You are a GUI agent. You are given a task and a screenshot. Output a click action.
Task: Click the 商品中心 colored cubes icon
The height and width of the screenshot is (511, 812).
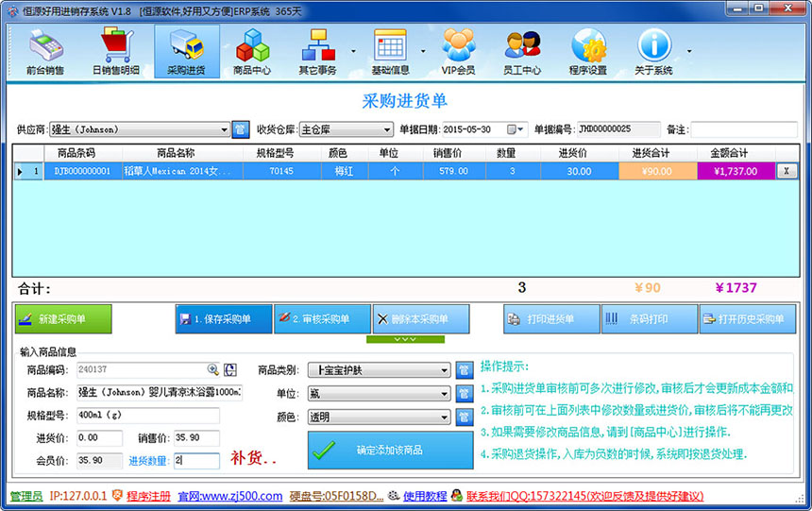(252, 52)
